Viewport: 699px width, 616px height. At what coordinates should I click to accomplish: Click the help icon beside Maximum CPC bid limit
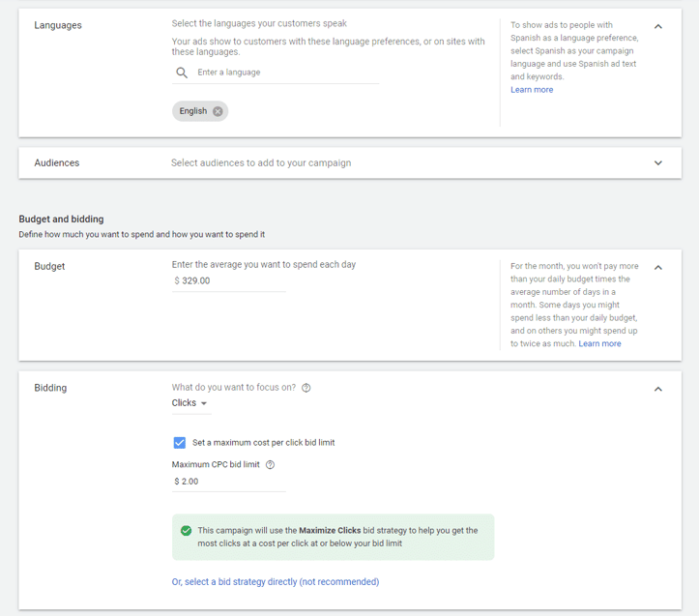[271, 465]
